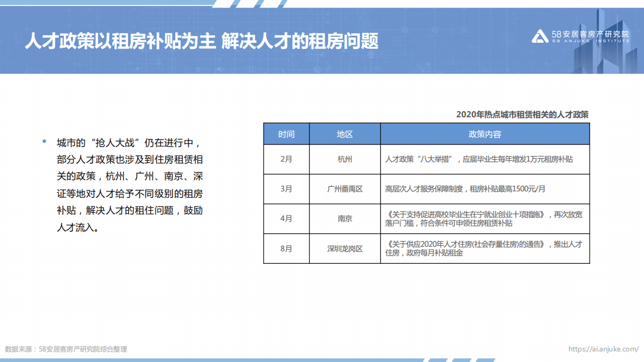Click the 2月 time cell
Viewport: 644px width, 362px height.
(x=285, y=159)
